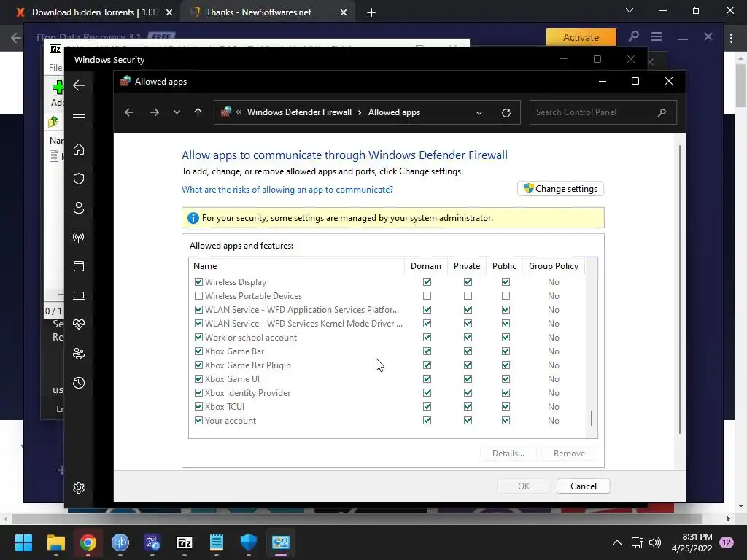Uncheck the Wireless Display name checkbox
747x560 pixels.
click(x=198, y=282)
